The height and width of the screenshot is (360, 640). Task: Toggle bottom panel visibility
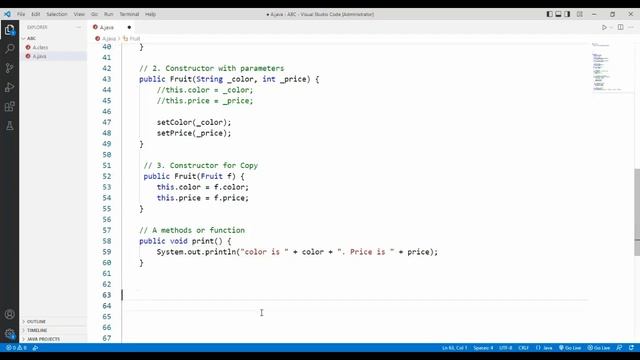pos(558,14)
